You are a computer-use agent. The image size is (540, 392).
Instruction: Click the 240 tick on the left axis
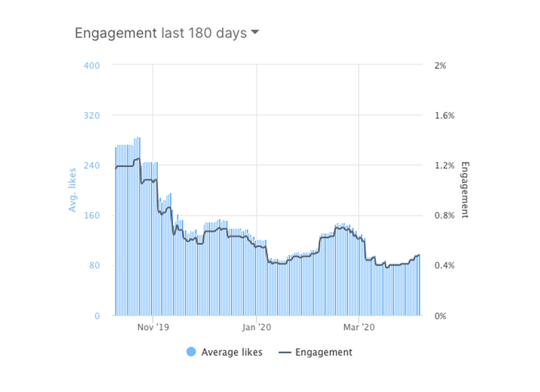(x=91, y=165)
